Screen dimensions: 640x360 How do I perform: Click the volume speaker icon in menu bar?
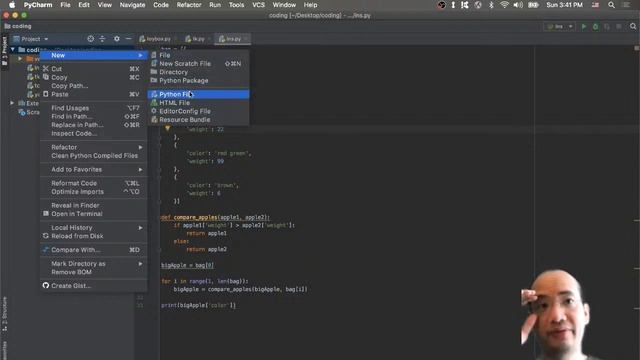518,5
